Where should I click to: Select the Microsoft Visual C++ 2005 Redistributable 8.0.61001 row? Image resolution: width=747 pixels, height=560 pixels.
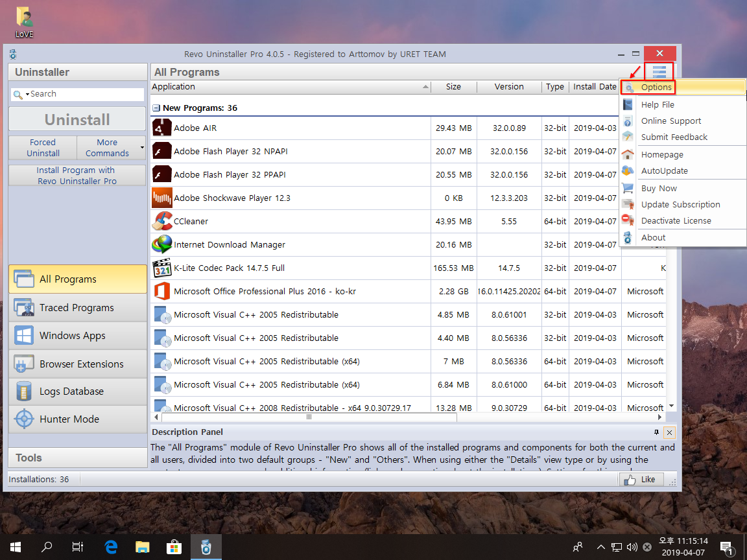click(x=409, y=314)
